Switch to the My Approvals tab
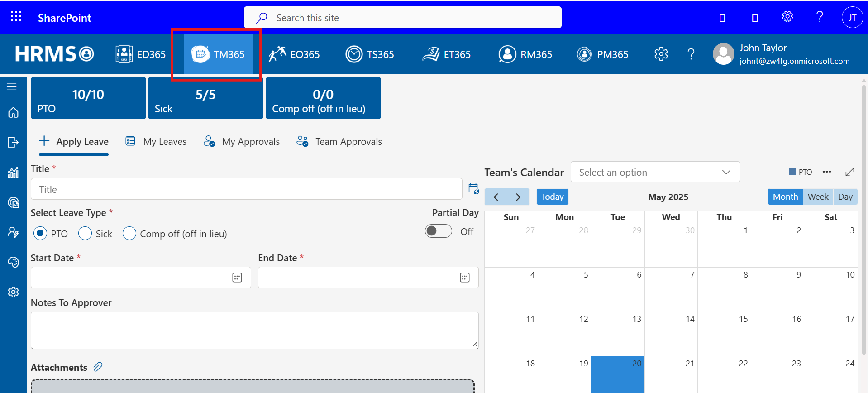Image resolution: width=868 pixels, height=393 pixels. [242, 142]
